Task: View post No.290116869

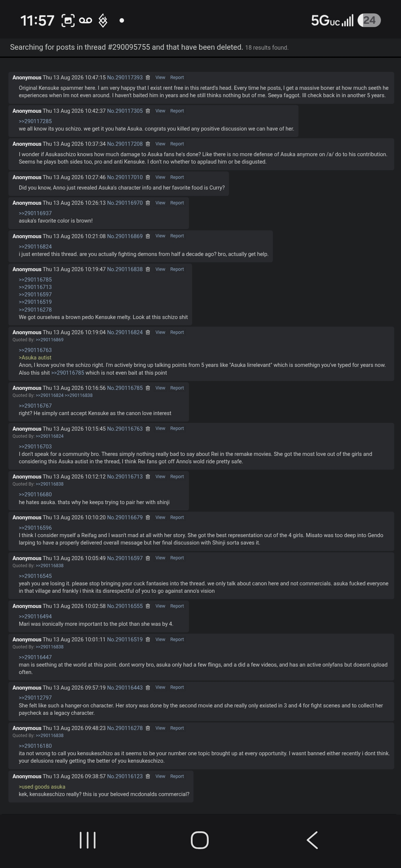Action: coord(160,236)
